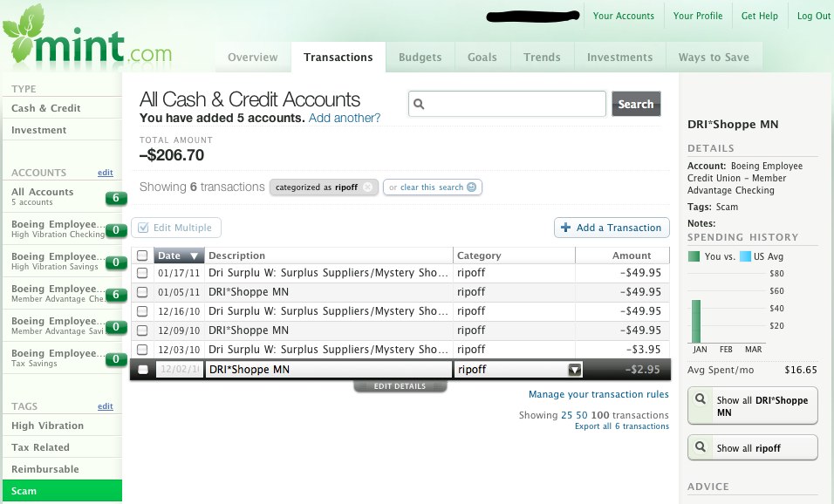Click magnifier icon on Show all ripoff
The width and height of the screenshot is (834, 504).
point(701,446)
